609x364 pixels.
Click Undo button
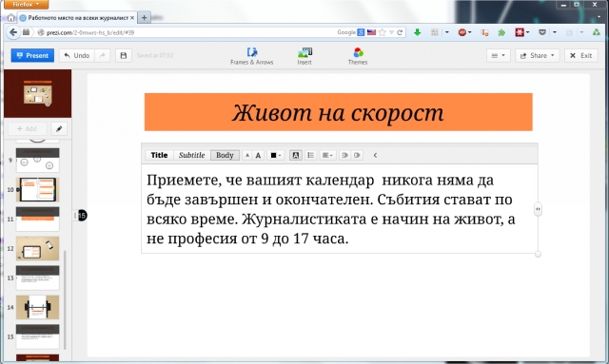[x=77, y=55]
